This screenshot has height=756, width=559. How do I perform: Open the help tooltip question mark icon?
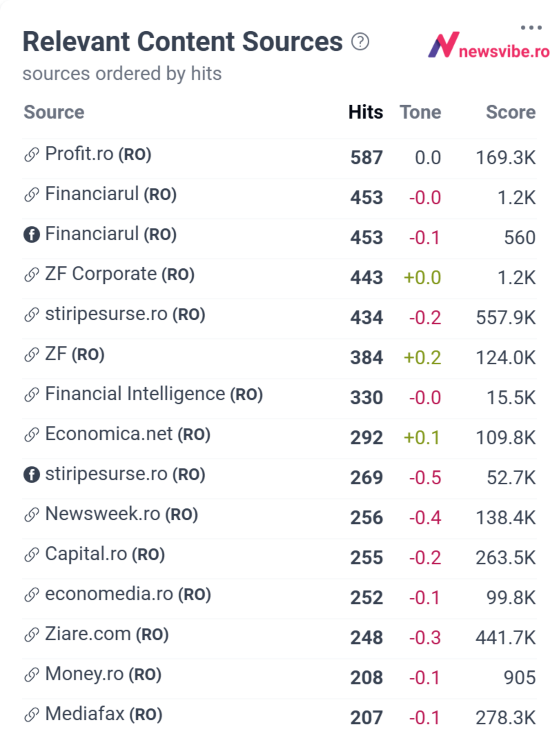click(x=360, y=42)
